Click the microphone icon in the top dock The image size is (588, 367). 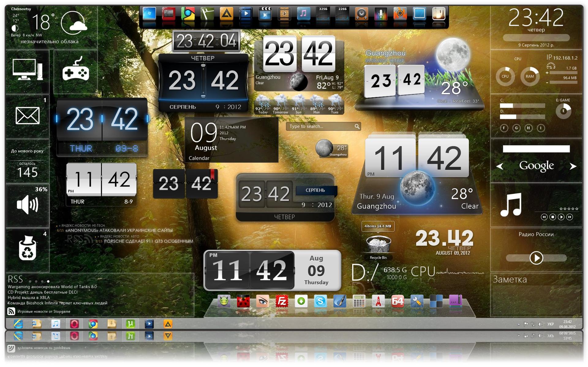point(381,14)
